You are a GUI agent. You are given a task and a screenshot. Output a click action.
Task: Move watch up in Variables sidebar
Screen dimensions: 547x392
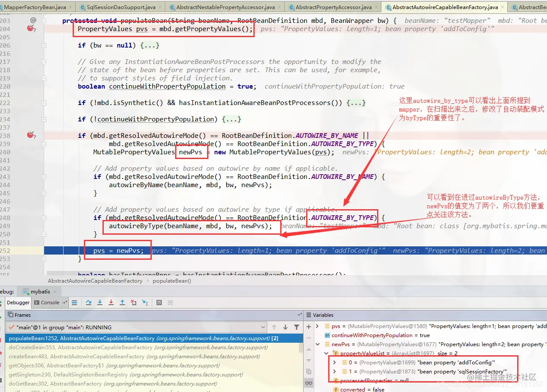point(309,350)
